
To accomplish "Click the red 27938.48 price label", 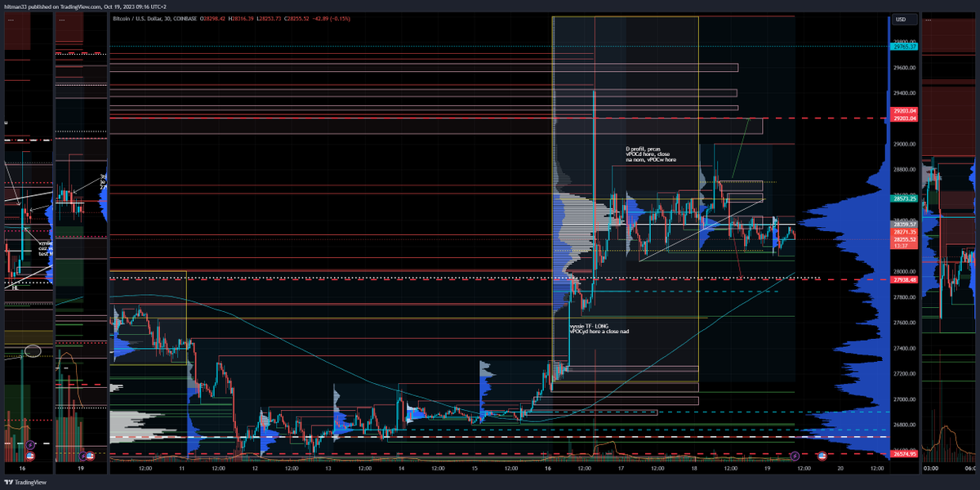I will pyautogui.click(x=905, y=279).
